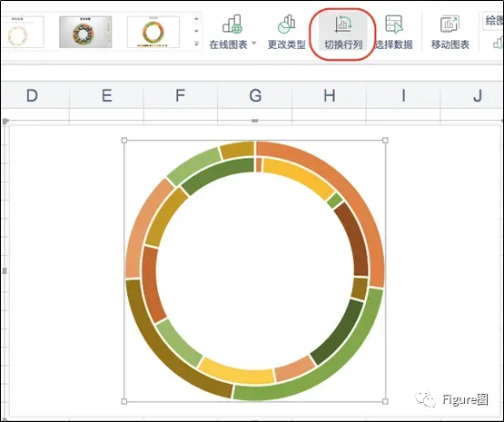This screenshot has height=422, width=504.
Task: Click the chart left-middle border handle
Action: point(5,270)
